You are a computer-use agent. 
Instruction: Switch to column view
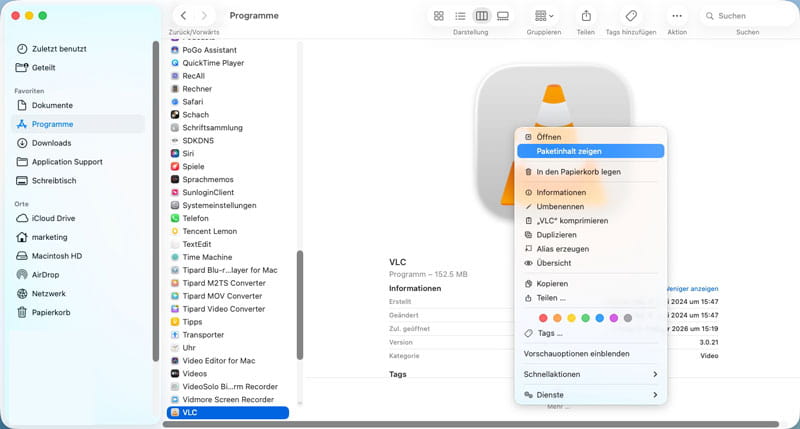click(x=482, y=16)
